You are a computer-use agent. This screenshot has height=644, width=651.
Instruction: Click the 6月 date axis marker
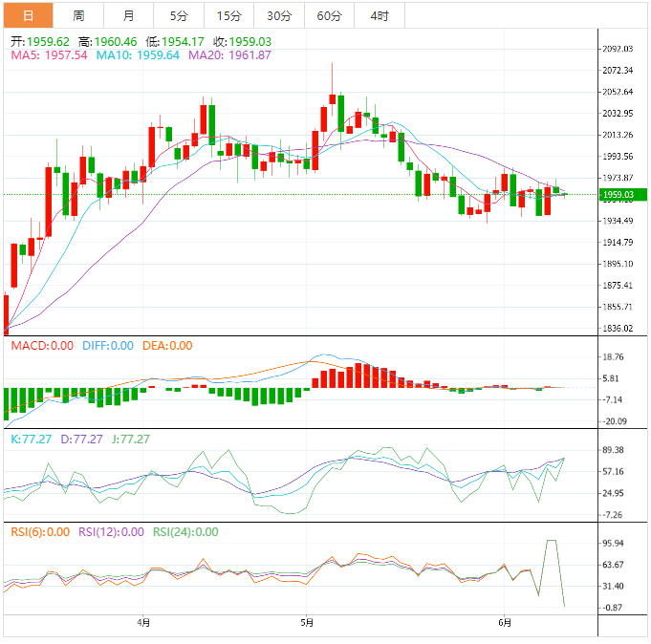pyautogui.click(x=505, y=623)
